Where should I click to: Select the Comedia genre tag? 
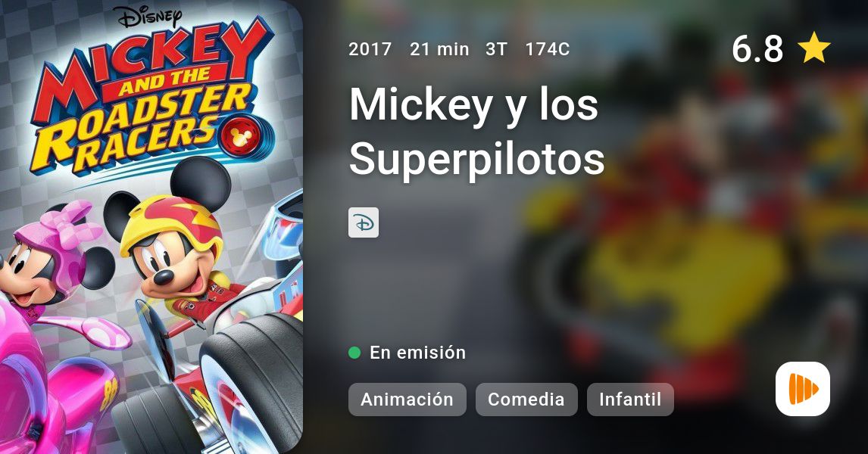[x=526, y=400]
